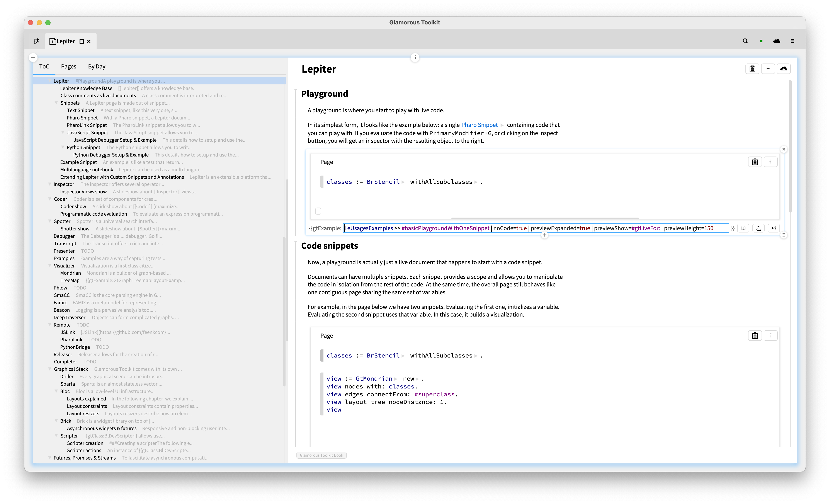Tick the empty checkbox in first Page preview

pos(318,211)
